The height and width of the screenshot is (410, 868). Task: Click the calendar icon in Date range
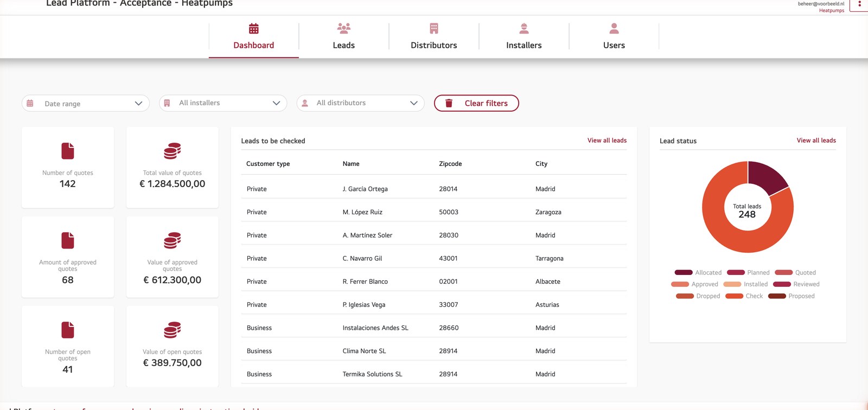(x=30, y=103)
